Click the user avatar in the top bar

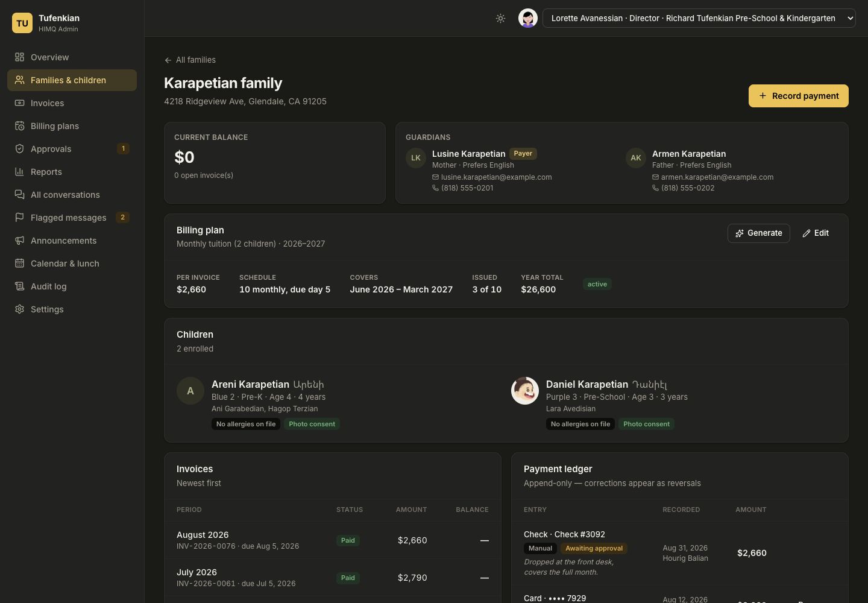click(x=528, y=18)
